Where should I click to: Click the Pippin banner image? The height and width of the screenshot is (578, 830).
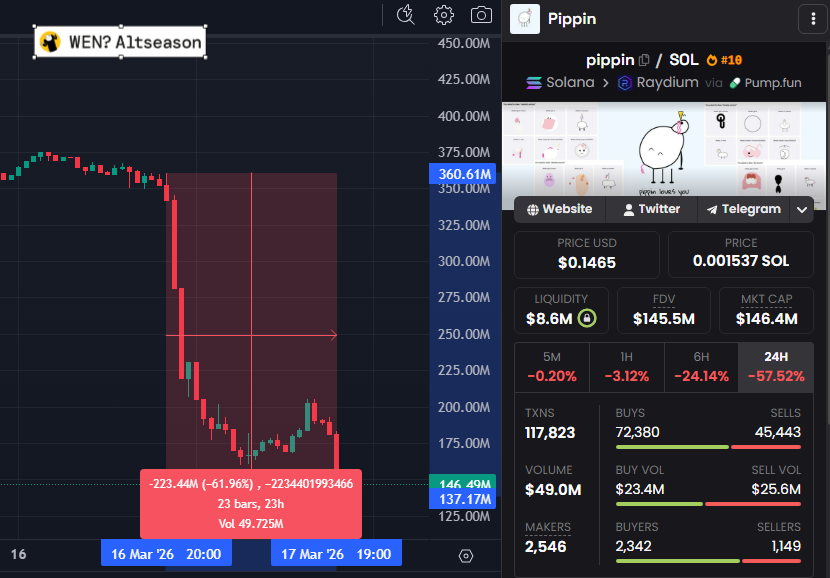click(664, 149)
